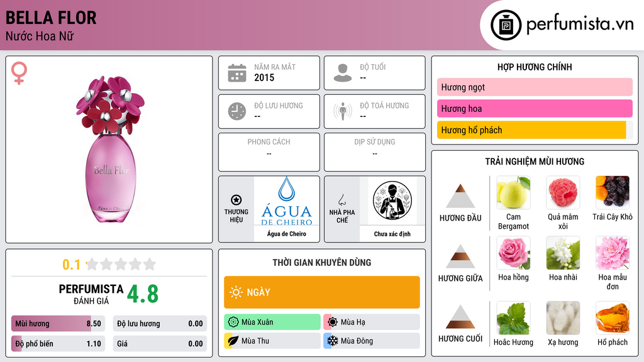Open the Chưa xác định perfumer link
This screenshot has height=362, width=644.
pyautogui.click(x=392, y=234)
